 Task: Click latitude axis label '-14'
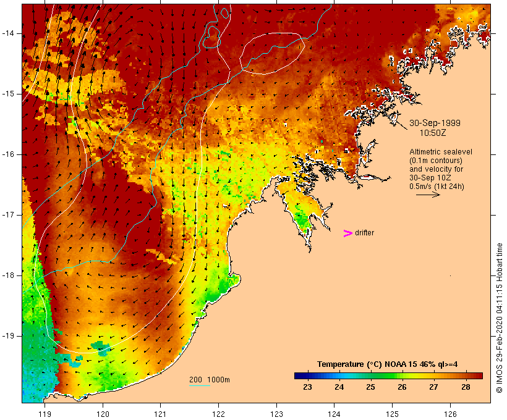8,33
